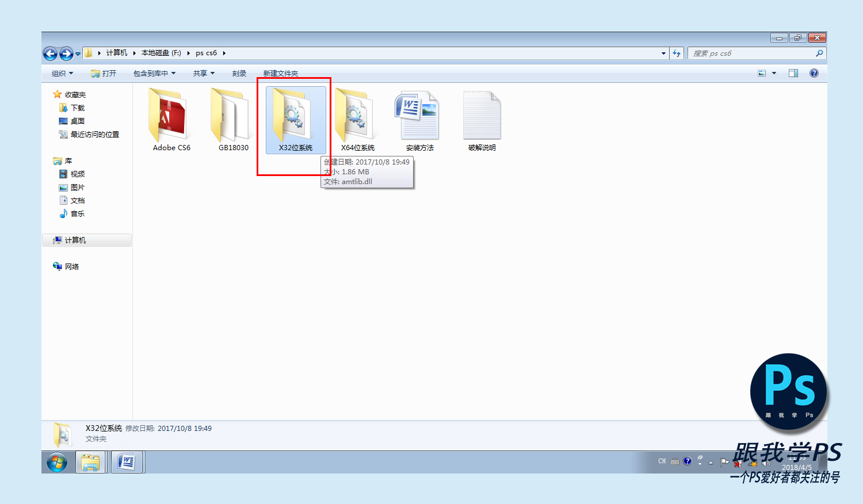Screen dimensions: 863x504
Task: Click the language bar help icon
Action: click(x=687, y=461)
